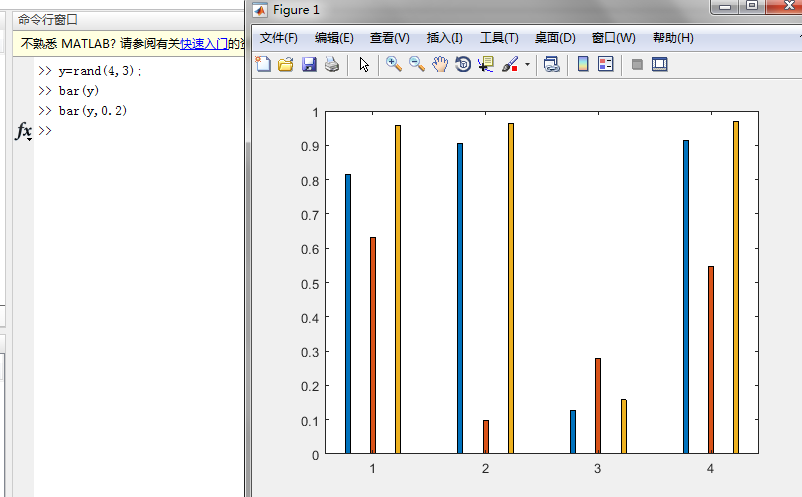Click the blue bar in group 1
Screen dimensions: 802x497
[348, 314]
